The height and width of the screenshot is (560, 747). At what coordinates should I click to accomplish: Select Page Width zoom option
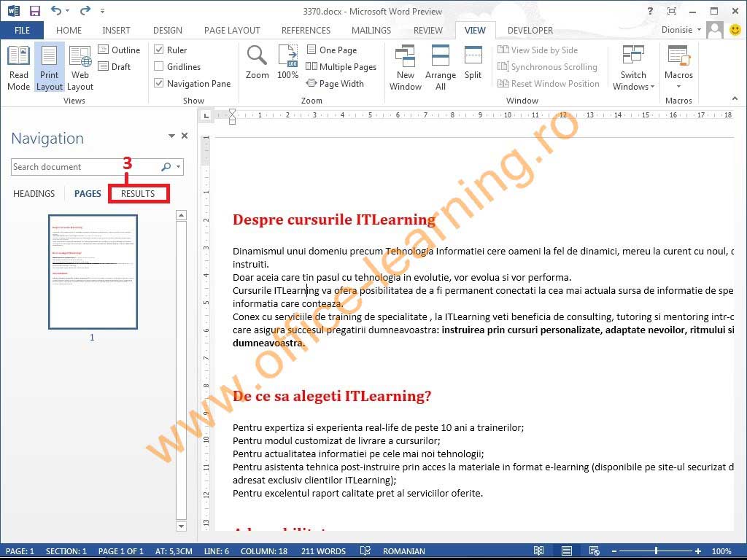(x=335, y=83)
